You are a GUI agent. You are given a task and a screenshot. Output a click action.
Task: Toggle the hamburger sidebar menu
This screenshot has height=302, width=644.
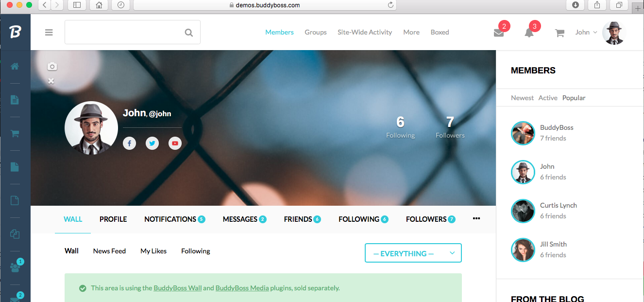[49, 33]
